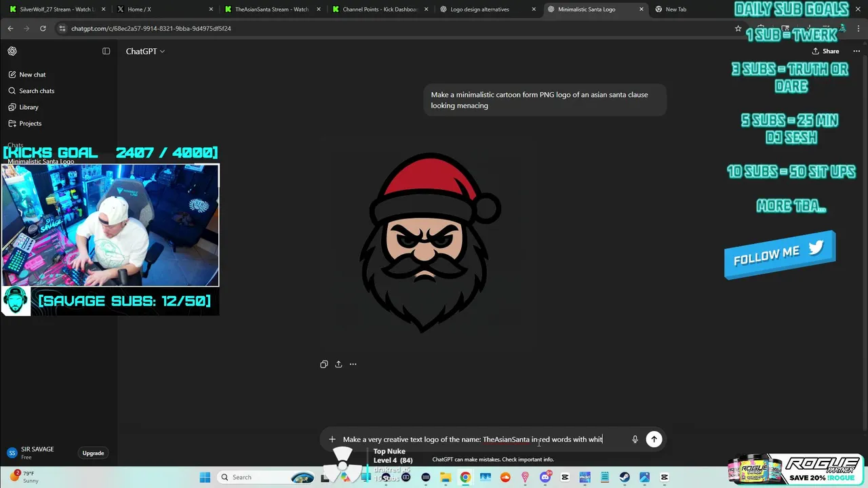Open more actions under the Santa image
Viewport: 868px width, 488px height.
click(x=353, y=364)
